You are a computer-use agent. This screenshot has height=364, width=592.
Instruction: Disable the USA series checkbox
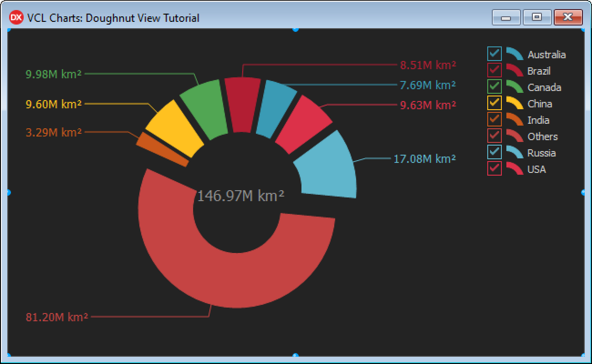495,168
